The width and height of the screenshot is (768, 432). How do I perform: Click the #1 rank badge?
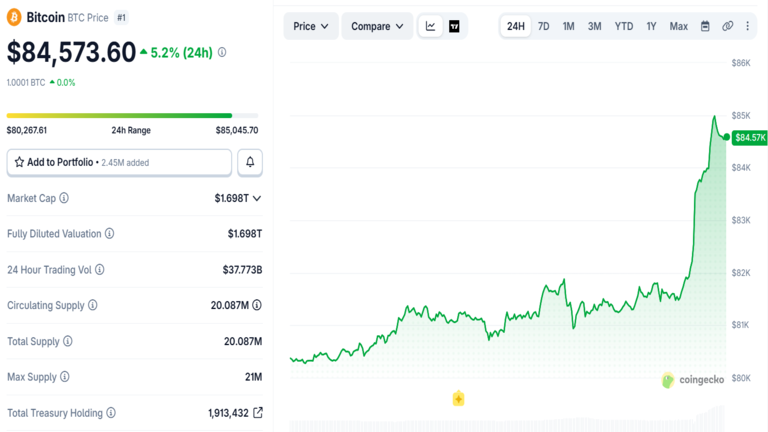coord(121,18)
